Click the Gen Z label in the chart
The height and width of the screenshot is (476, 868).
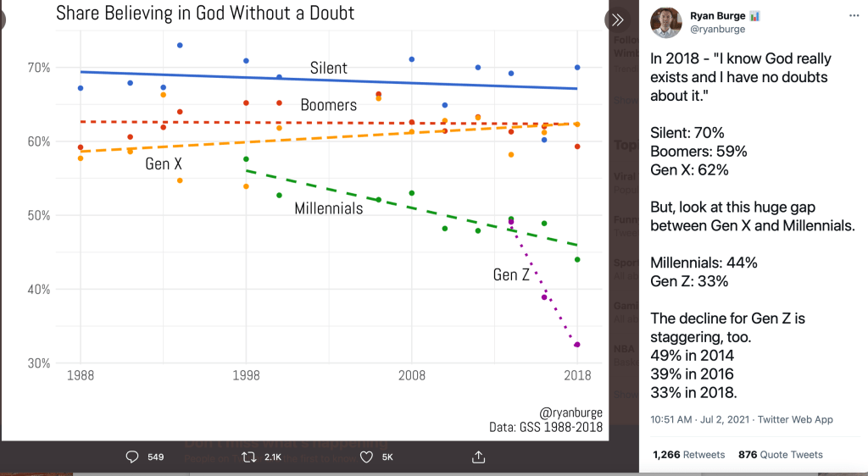pyautogui.click(x=511, y=274)
